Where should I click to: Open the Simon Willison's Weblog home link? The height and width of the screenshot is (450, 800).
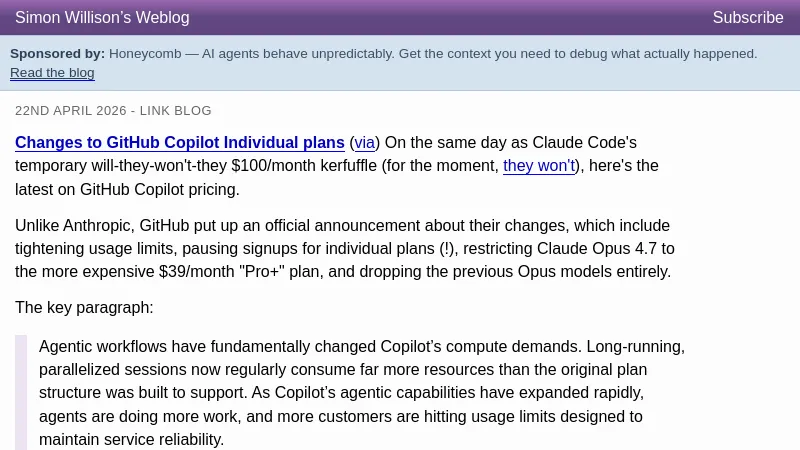coord(102,17)
